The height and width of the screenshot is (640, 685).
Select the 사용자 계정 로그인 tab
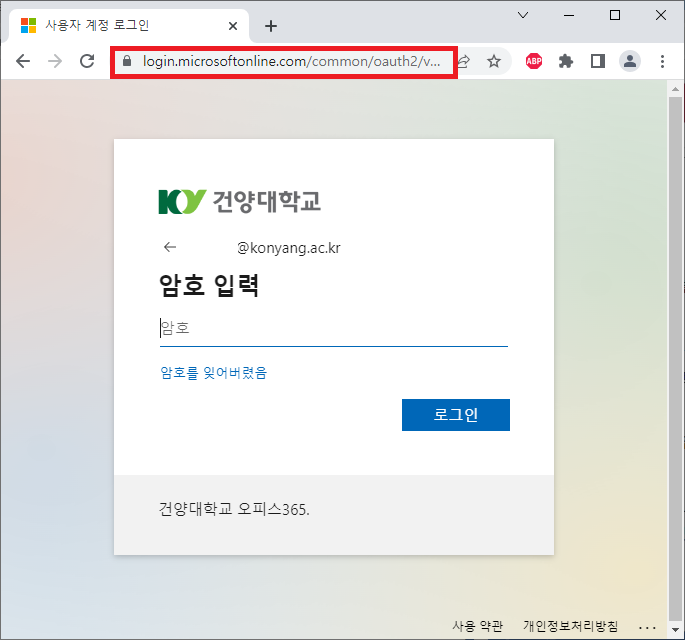point(110,26)
